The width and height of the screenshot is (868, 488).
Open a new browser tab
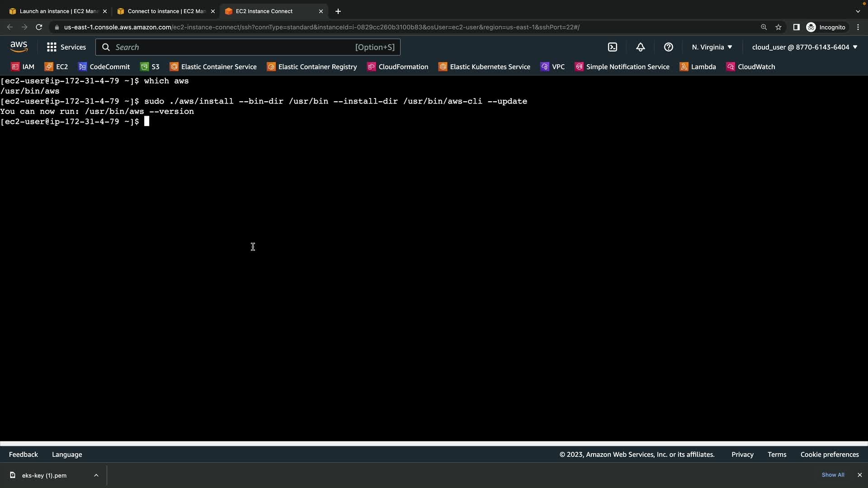338,11
